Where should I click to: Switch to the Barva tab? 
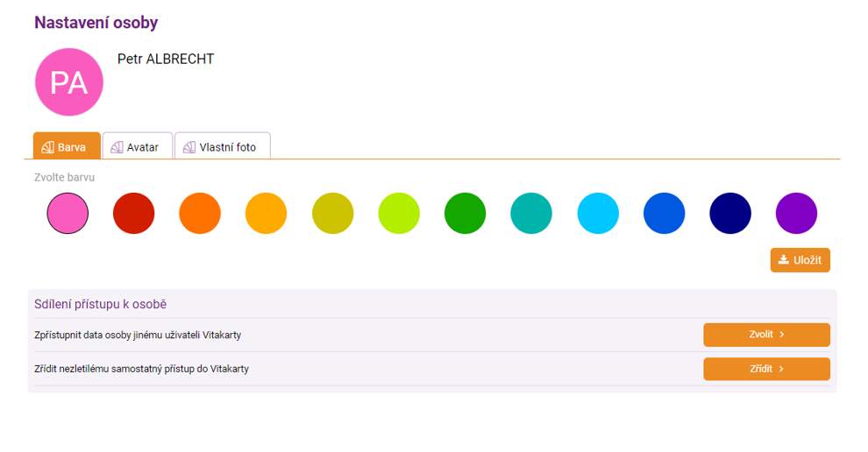pos(67,147)
